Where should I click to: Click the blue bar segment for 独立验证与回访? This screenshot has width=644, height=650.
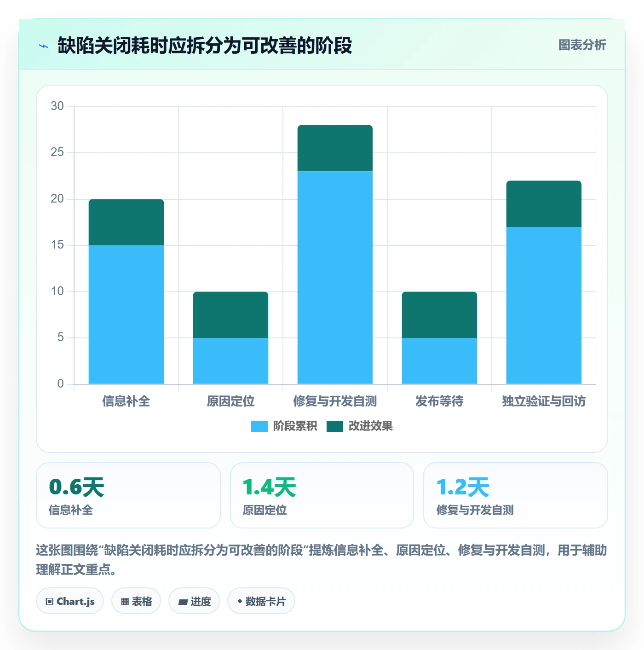tap(544, 305)
